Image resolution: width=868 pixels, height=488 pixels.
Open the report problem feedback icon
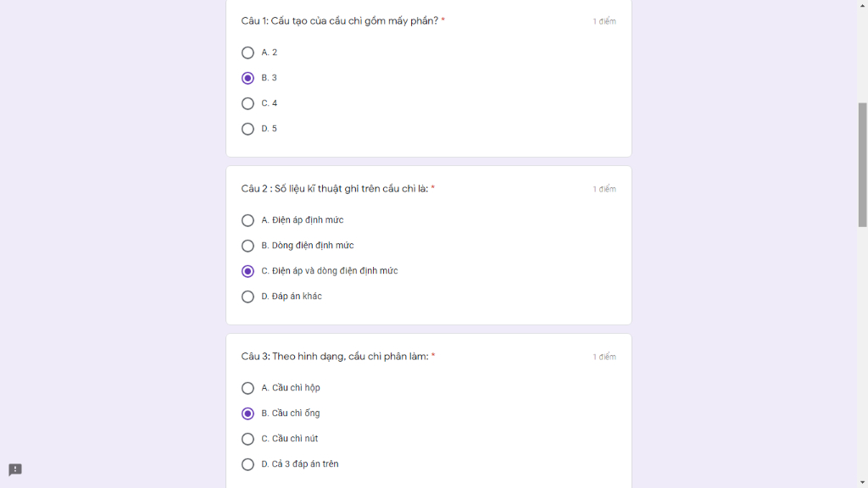tap(15, 469)
